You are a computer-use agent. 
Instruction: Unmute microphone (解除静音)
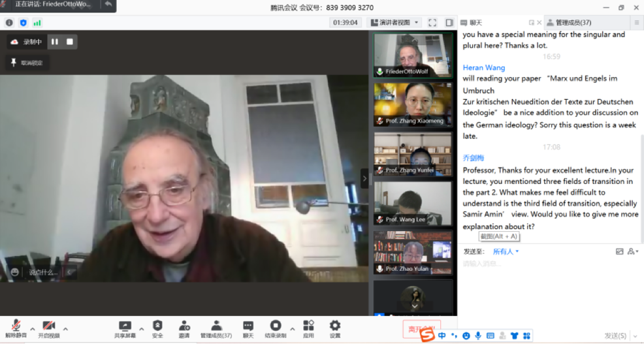click(x=16, y=328)
